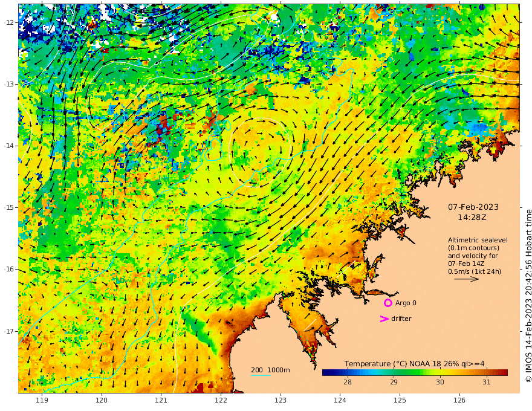This screenshot has width=532, height=411.
Task: Click the '200 1000m' bathymetry legend text
Action: pos(270,370)
